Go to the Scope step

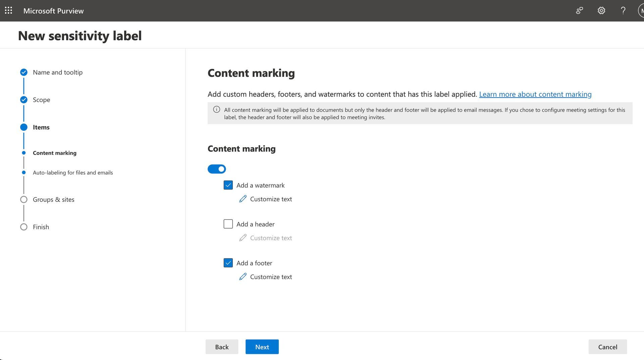tap(42, 100)
